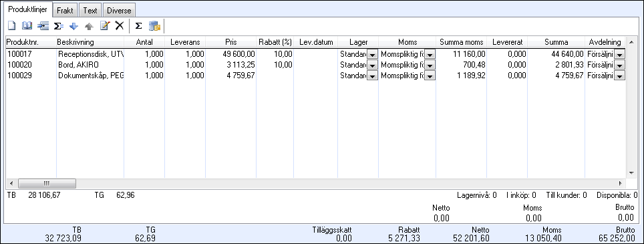Image resolution: width=644 pixels, height=244 pixels.
Task: Click the Pris cell 4 759,67
Action: [231, 75]
